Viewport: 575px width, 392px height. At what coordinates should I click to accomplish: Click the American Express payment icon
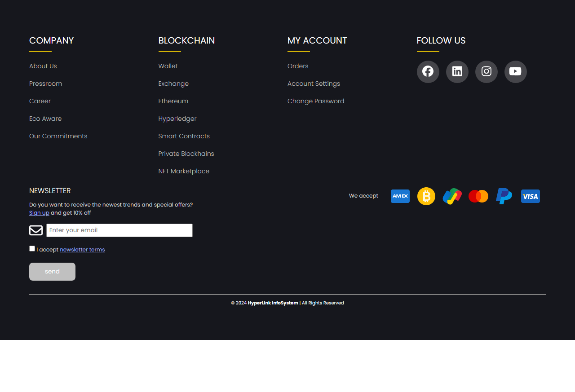400,196
